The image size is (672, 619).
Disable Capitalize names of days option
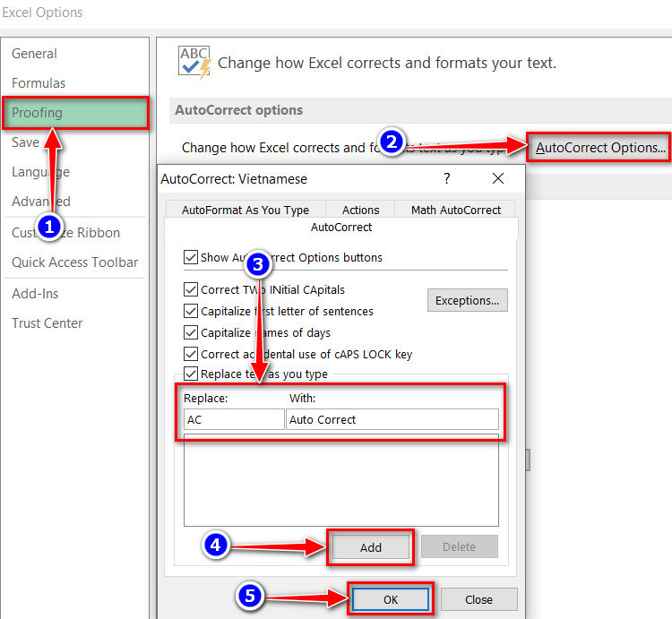(x=191, y=332)
